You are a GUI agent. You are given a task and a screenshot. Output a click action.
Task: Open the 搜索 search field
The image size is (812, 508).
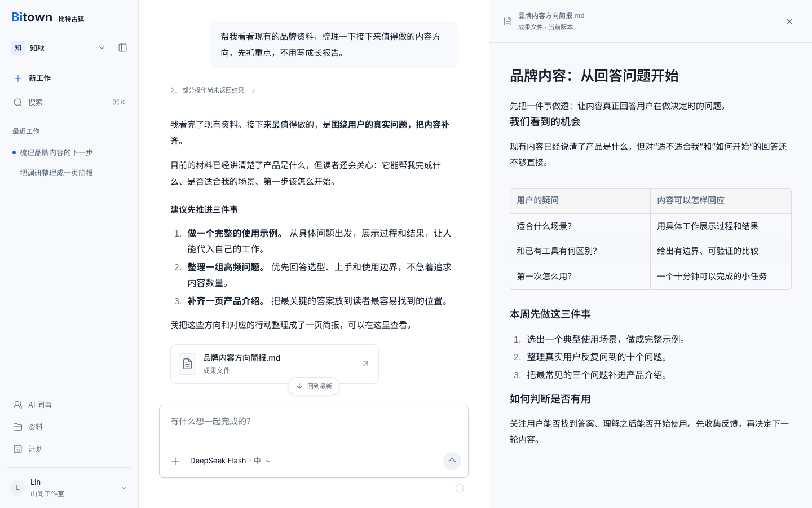coord(69,103)
